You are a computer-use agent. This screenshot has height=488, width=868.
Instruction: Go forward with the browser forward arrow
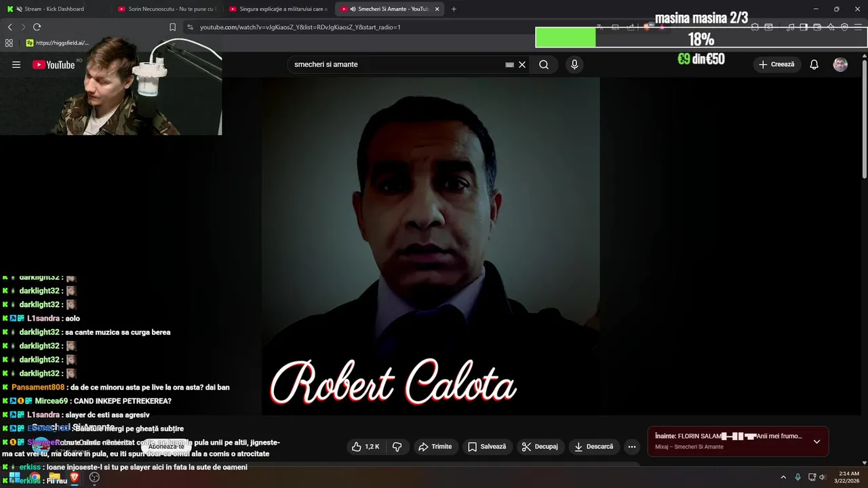tap(23, 27)
